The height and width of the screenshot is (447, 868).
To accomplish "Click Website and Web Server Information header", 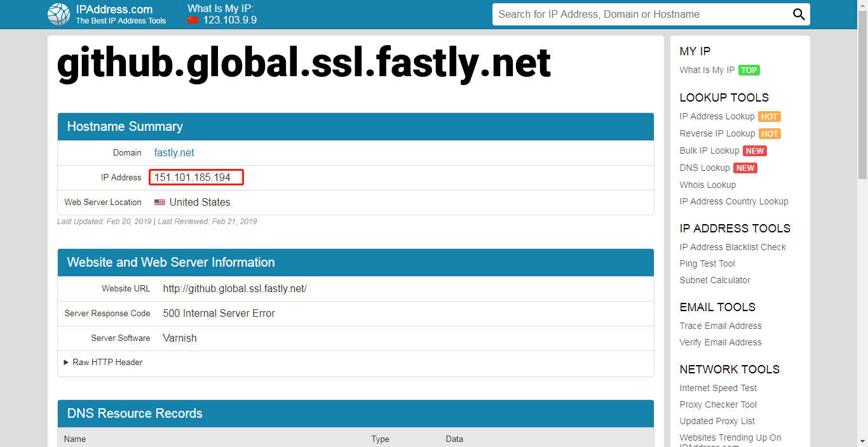I will click(x=356, y=263).
